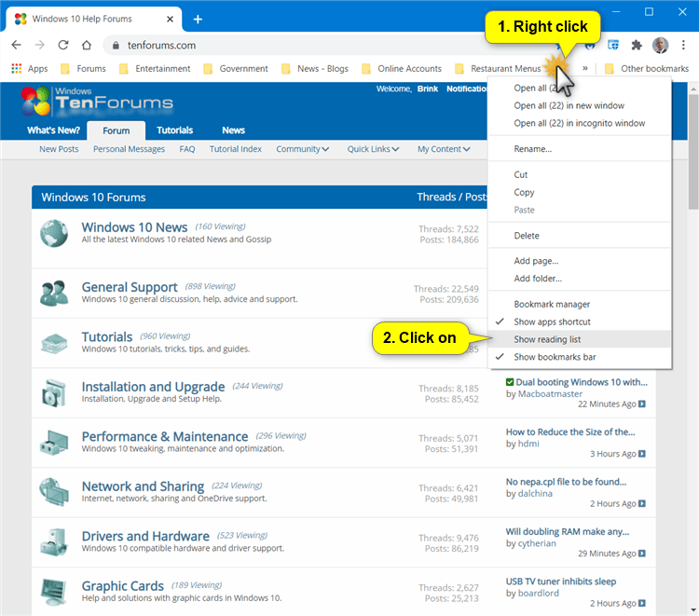Click the scrollbar down arrow
The width and height of the screenshot is (699, 616).
click(693, 609)
